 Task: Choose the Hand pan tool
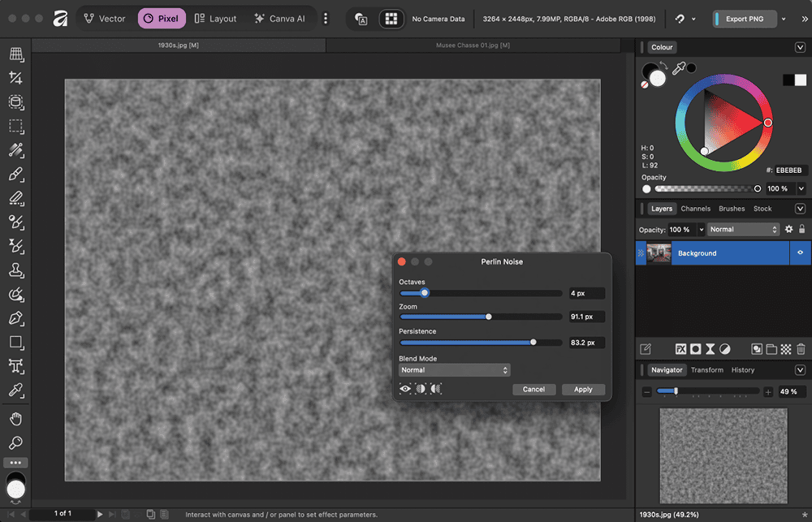[15, 419]
